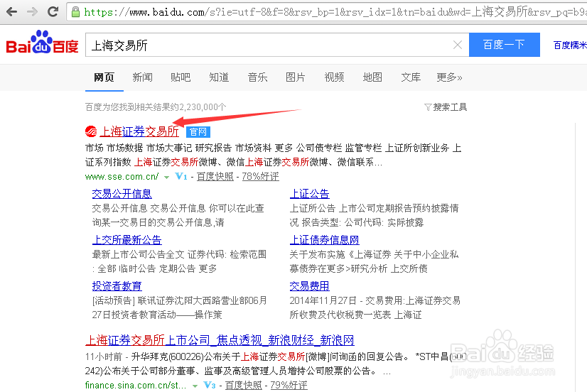This screenshot has width=587, height=392.
Task: Click the 官网 badge next to 上海证券交易所
Action: [198, 131]
